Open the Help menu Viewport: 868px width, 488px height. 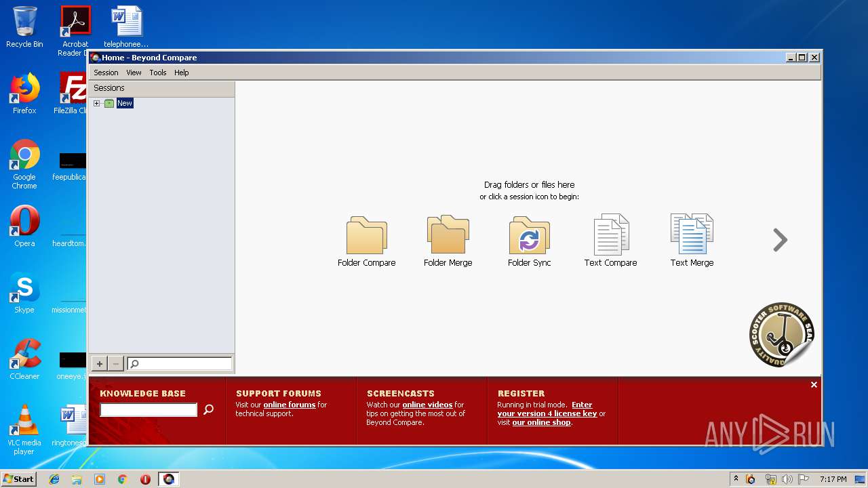click(x=181, y=73)
